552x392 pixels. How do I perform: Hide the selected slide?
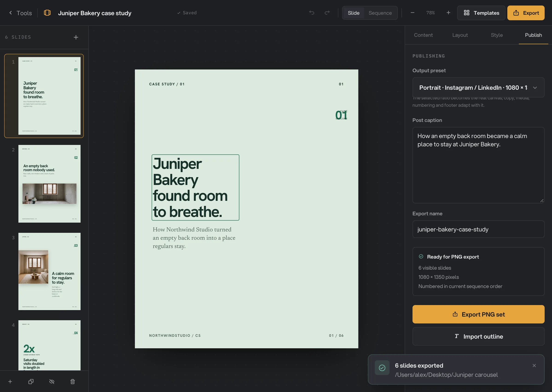(x=52, y=381)
